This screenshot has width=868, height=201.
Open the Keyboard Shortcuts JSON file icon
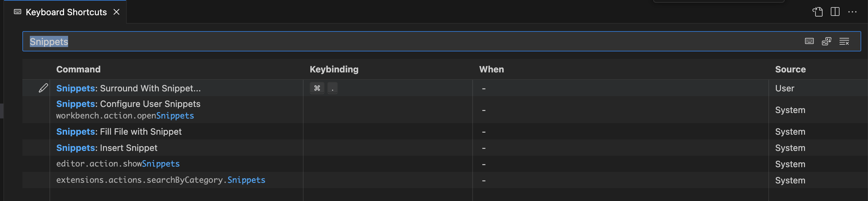click(818, 12)
